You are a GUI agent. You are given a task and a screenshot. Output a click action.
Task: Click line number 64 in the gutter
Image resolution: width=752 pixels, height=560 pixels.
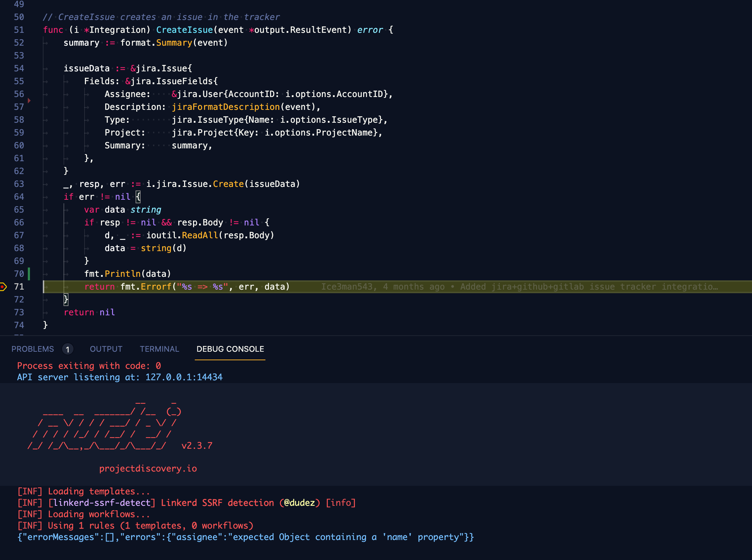[x=19, y=197]
